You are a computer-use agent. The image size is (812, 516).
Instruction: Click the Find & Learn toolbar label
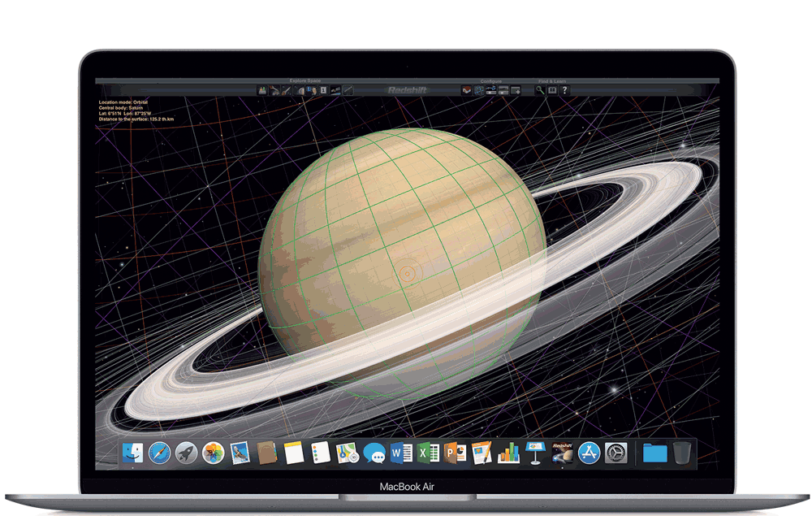(x=552, y=81)
